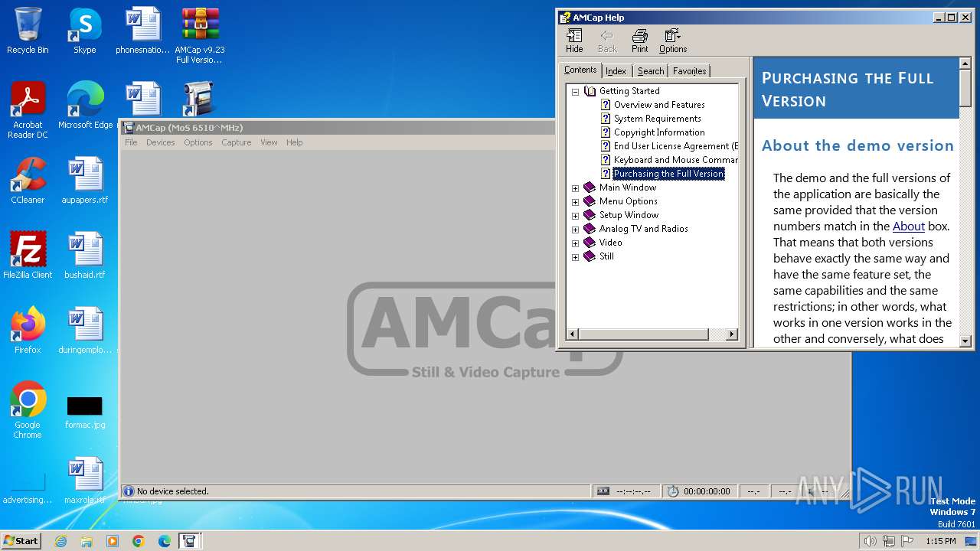The width and height of the screenshot is (980, 551).
Task: Select the FileZilla Client desktop icon
Action: pyautogui.click(x=28, y=255)
